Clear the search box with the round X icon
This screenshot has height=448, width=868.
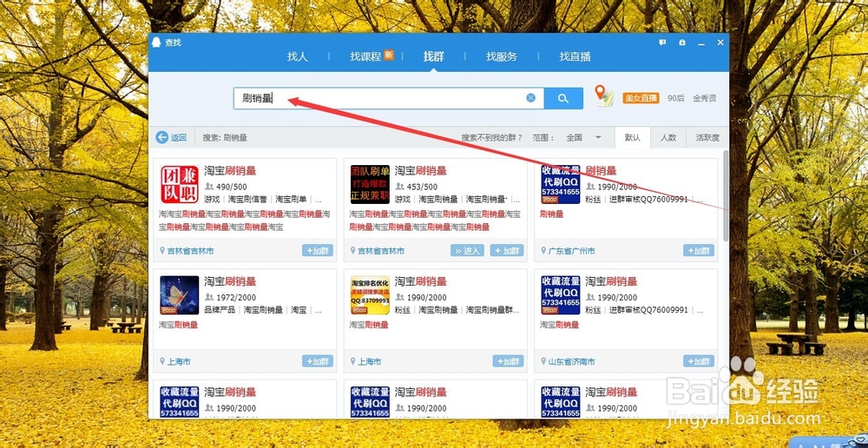(531, 98)
